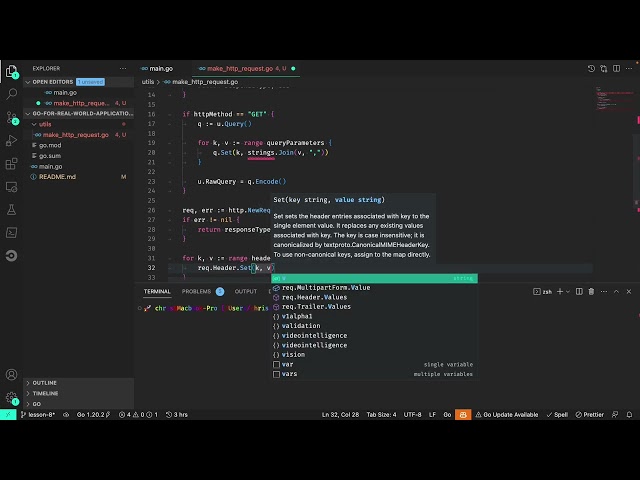Open the Explorer more actions ellipsis
The image size is (640, 480).
(123, 69)
